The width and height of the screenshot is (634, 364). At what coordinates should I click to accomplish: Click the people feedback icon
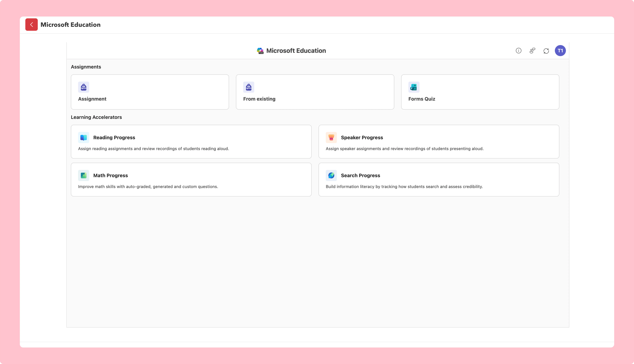[532, 51]
